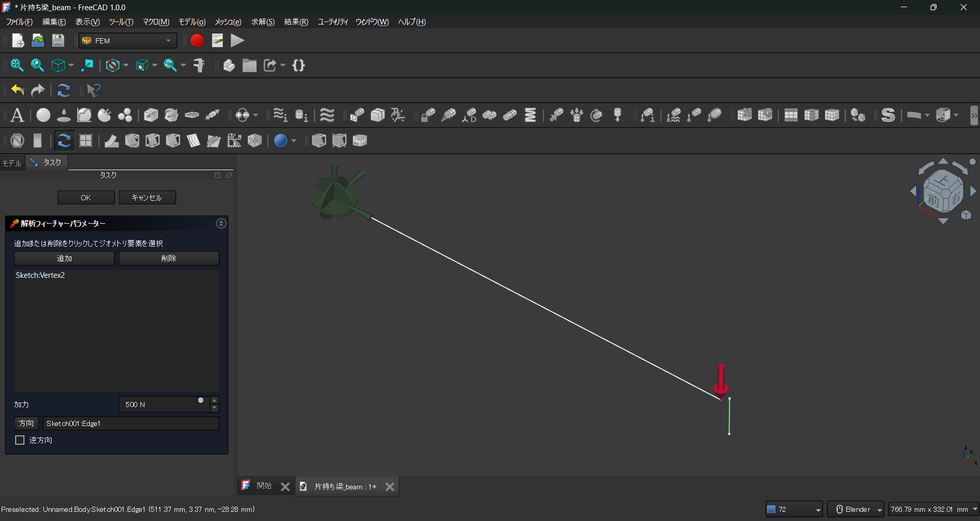Click the 削除 button
The width and height of the screenshot is (980, 521).
(169, 258)
